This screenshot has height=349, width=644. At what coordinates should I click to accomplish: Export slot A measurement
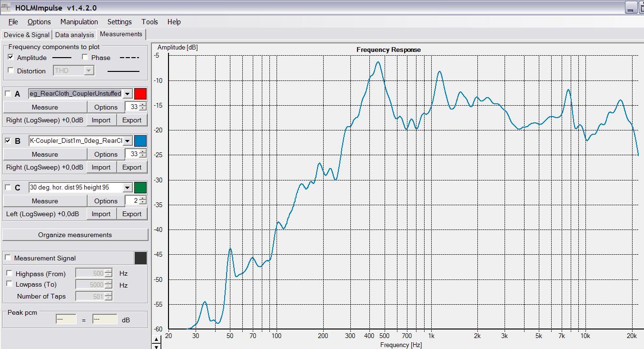[132, 120]
